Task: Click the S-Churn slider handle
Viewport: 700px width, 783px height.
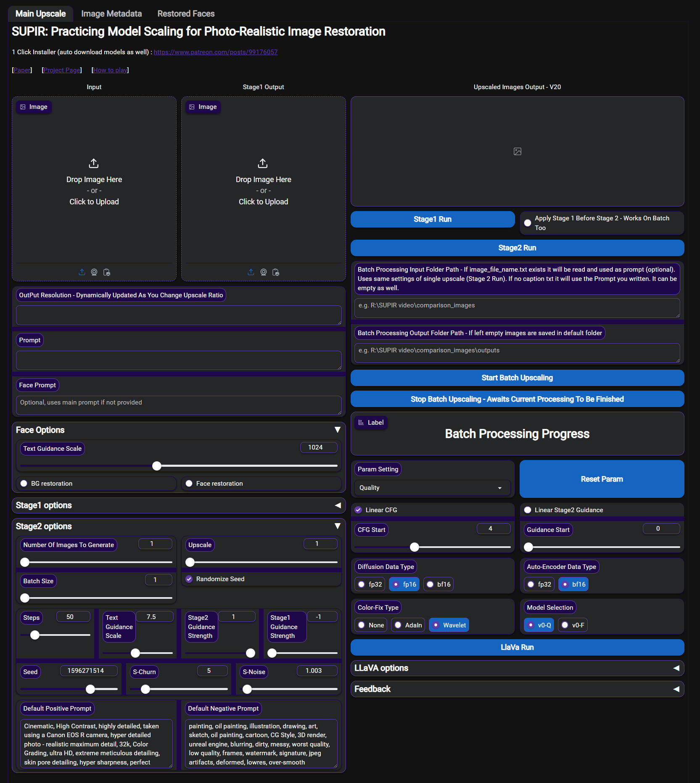Action: click(145, 689)
